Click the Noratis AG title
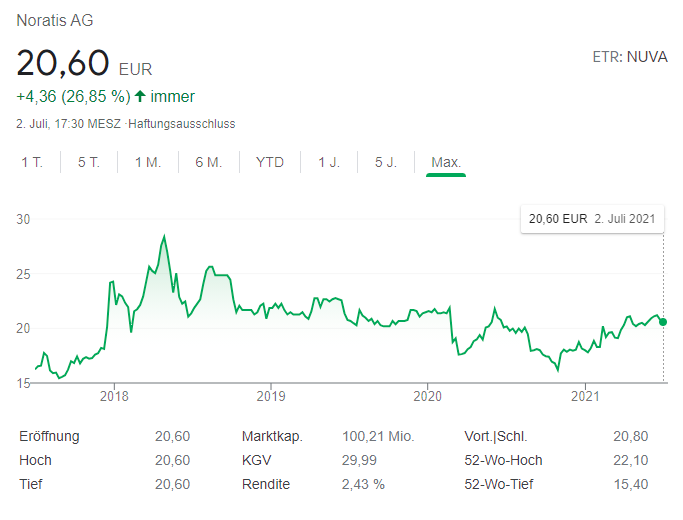This screenshot has height=520, width=683. coord(56,20)
